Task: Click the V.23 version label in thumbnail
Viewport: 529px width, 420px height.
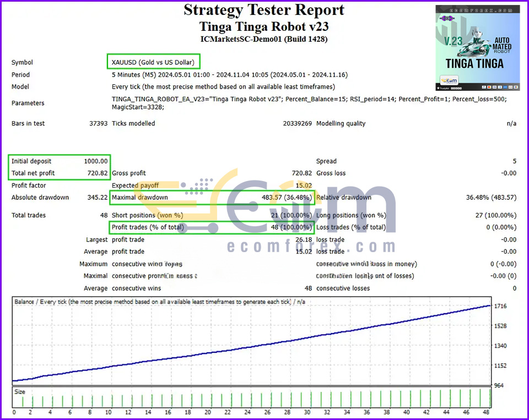Action: pos(453,41)
